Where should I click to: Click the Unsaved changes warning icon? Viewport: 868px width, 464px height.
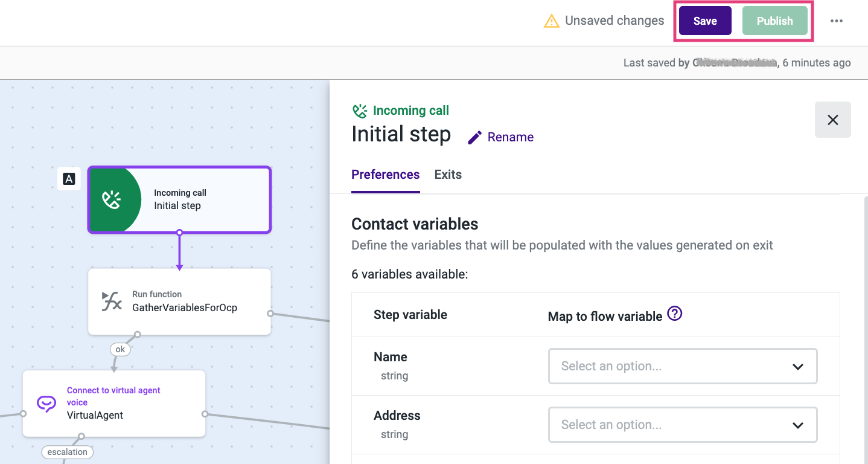[551, 21]
